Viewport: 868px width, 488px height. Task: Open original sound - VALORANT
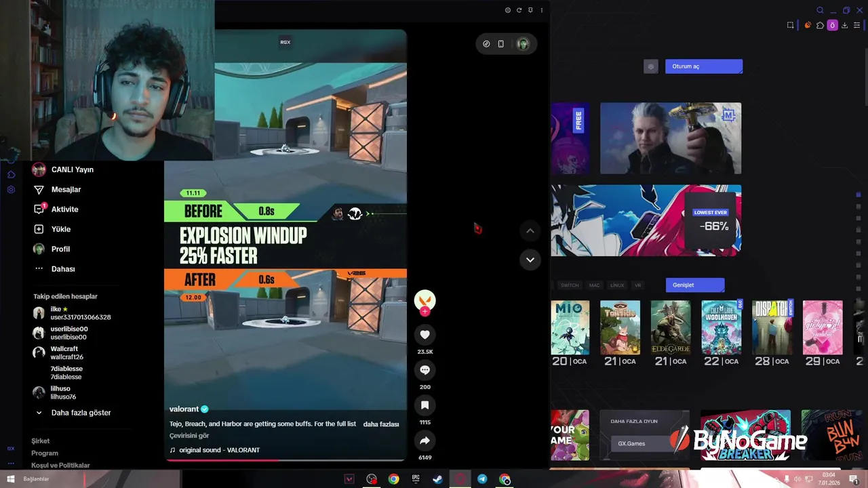[214, 450]
